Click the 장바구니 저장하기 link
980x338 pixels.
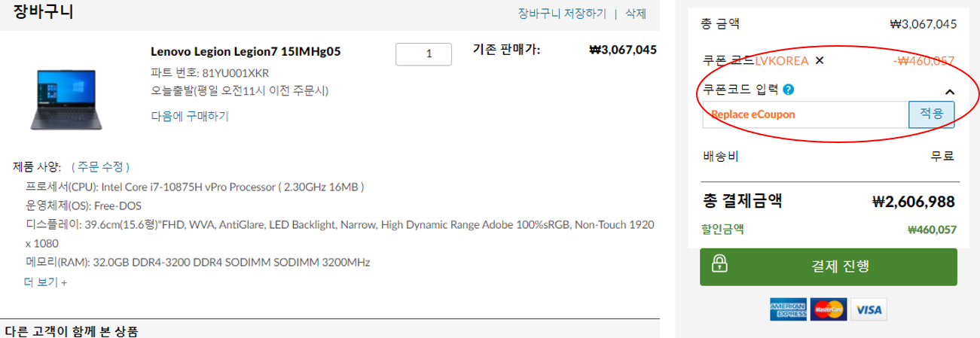[561, 14]
